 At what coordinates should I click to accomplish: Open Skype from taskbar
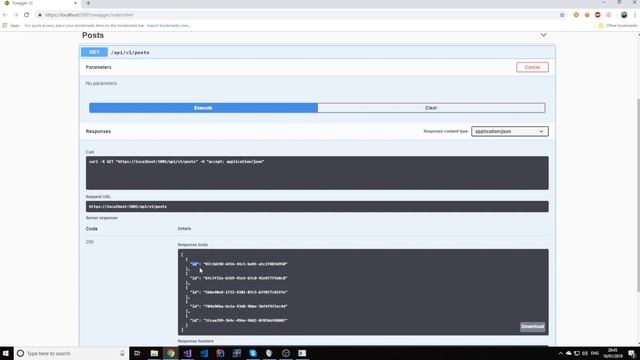click(253, 353)
